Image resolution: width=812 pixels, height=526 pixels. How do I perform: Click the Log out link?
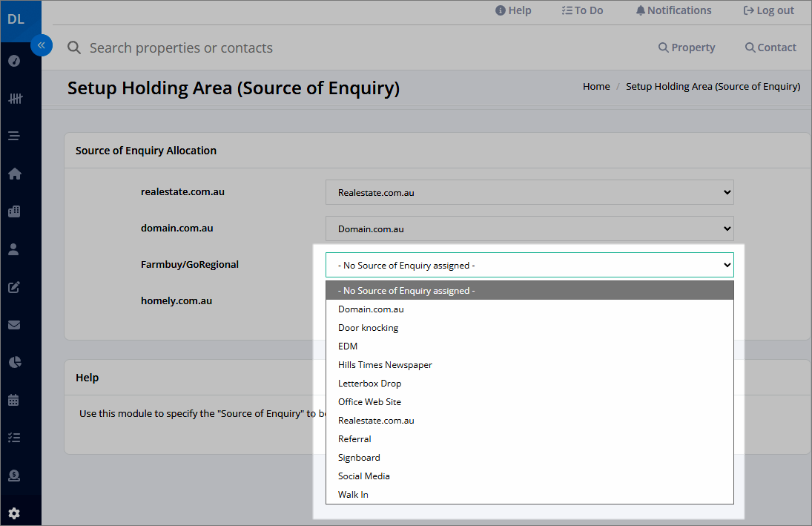768,10
